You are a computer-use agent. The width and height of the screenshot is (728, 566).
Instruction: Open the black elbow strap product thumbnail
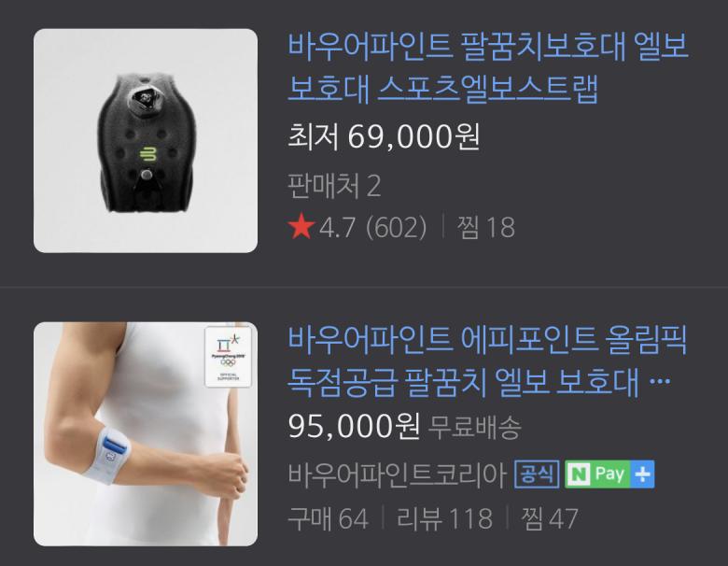pos(146,141)
